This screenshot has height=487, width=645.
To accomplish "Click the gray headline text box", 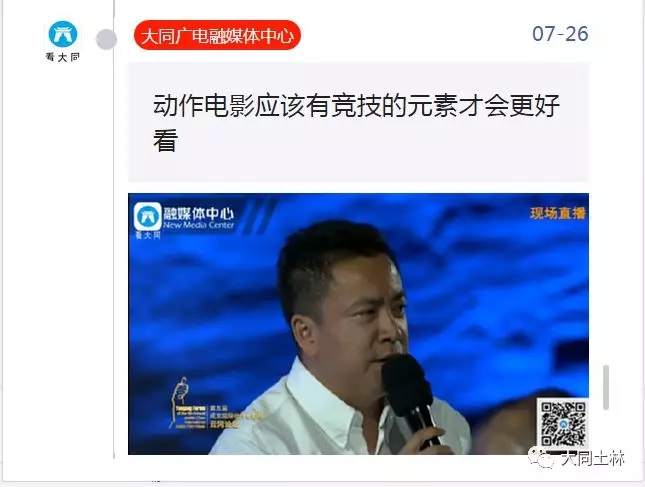I will pyautogui.click(x=358, y=122).
